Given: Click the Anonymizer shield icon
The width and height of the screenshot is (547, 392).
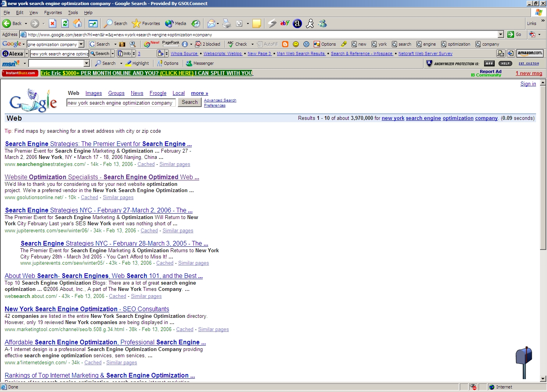Looking at the screenshot, I should [429, 63].
